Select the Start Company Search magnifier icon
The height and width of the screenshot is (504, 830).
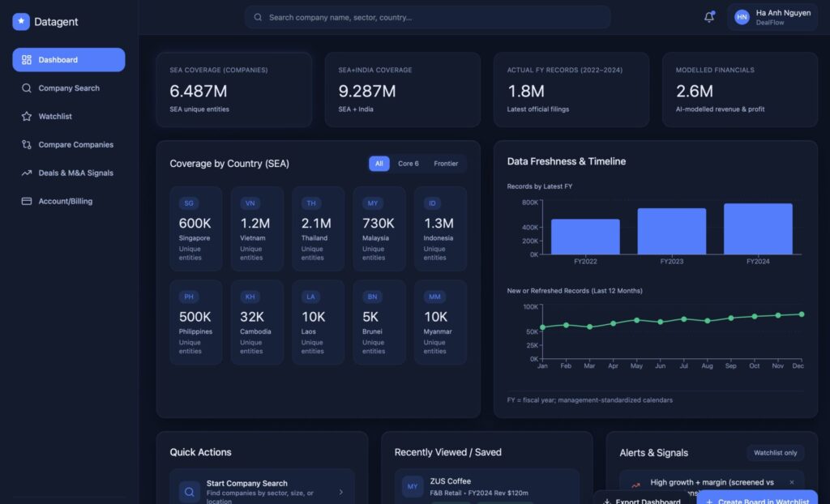pyautogui.click(x=188, y=492)
